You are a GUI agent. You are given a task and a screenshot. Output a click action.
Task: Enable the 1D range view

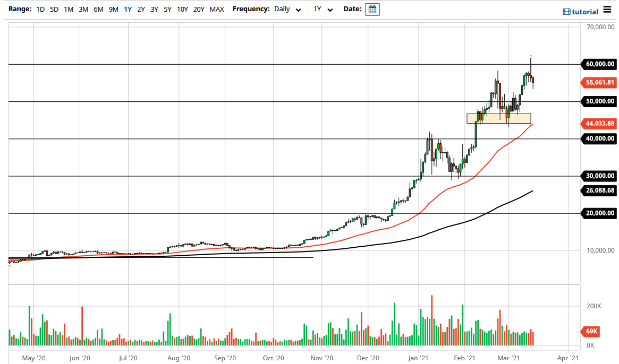40,9
